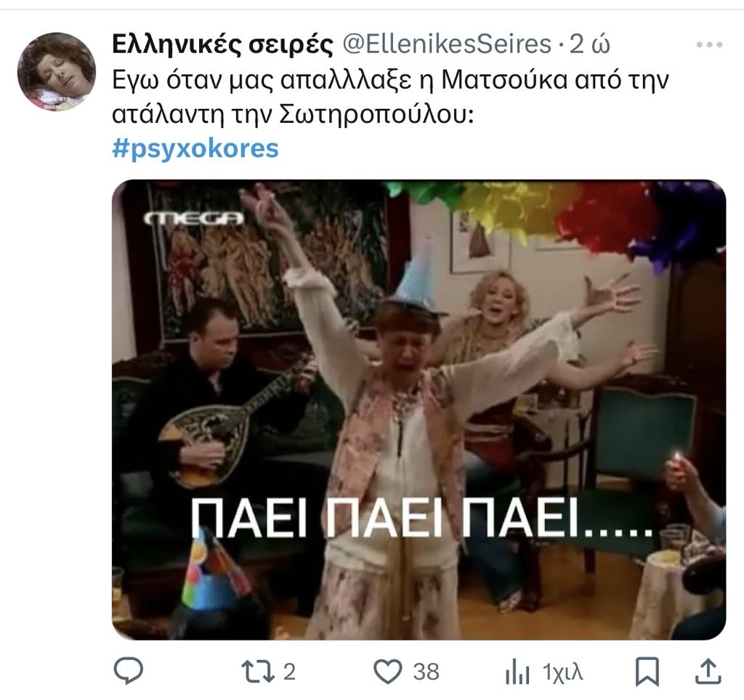Image resolution: width=744 pixels, height=700 pixels.
Task: Follow the #psyxokores hashtag link
Action: [x=195, y=148]
